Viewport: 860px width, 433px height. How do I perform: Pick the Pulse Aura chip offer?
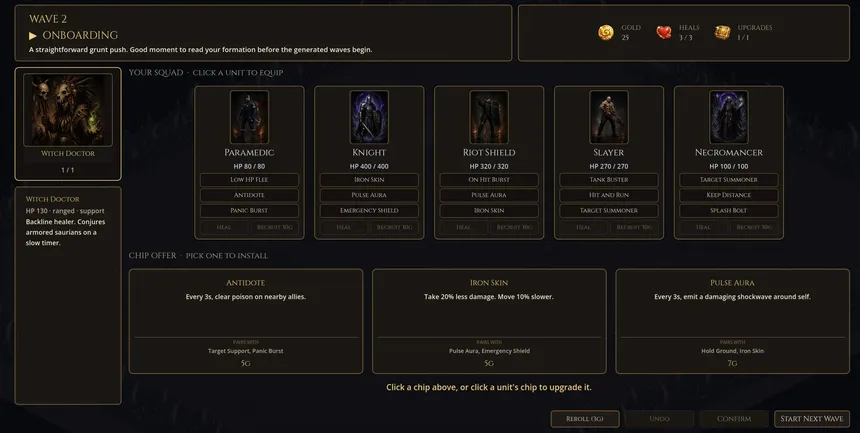(x=733, y=321)
